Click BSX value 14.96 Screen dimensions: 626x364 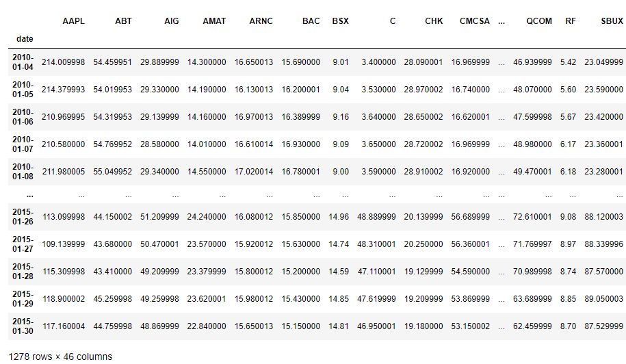[x=339, y=217]
